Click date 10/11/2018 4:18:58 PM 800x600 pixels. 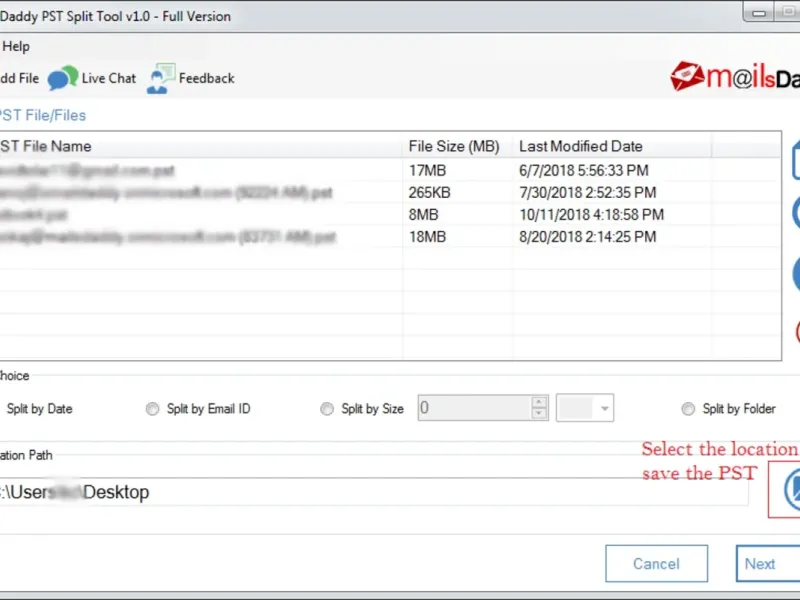click(592, 215)
